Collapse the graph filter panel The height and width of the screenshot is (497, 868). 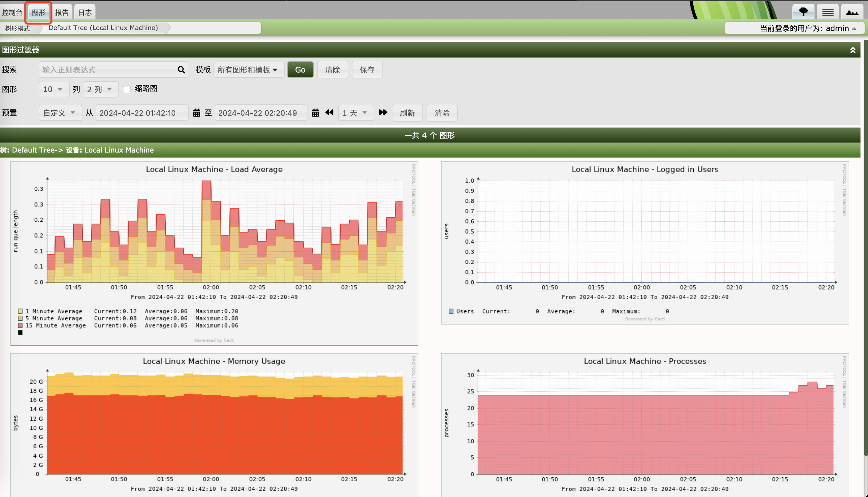852,50
